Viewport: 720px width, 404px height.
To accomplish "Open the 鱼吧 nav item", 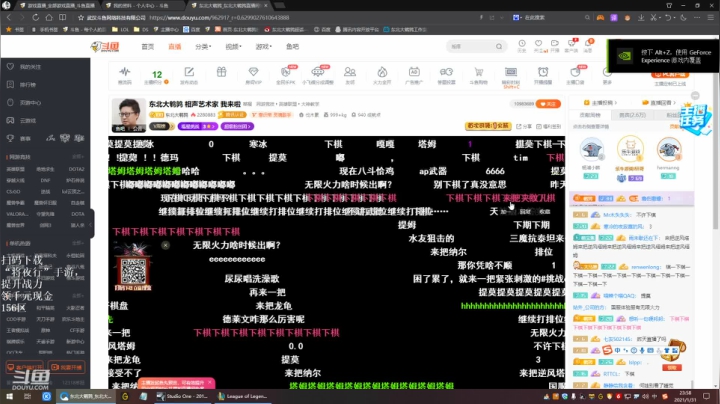I will click(x=292, y=46).
